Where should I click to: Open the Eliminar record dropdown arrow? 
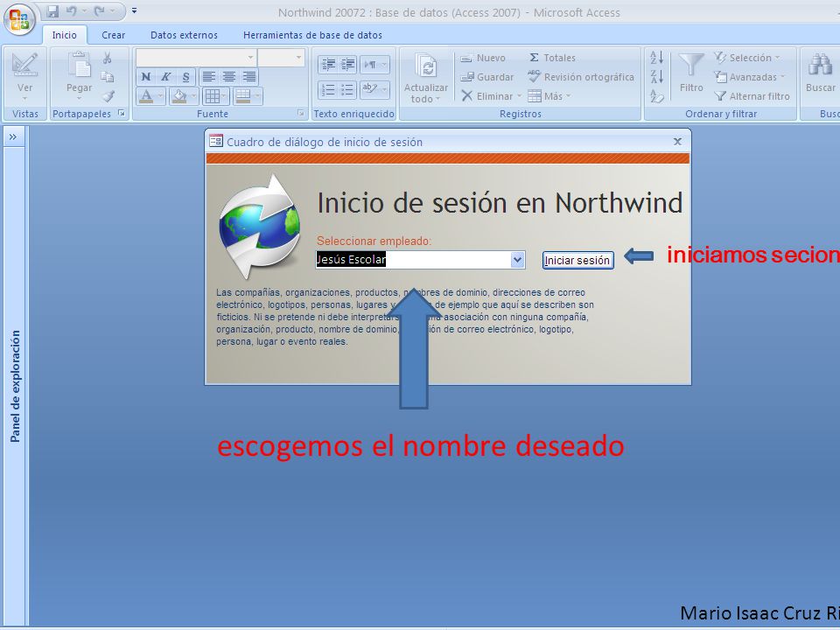(519, 96)
